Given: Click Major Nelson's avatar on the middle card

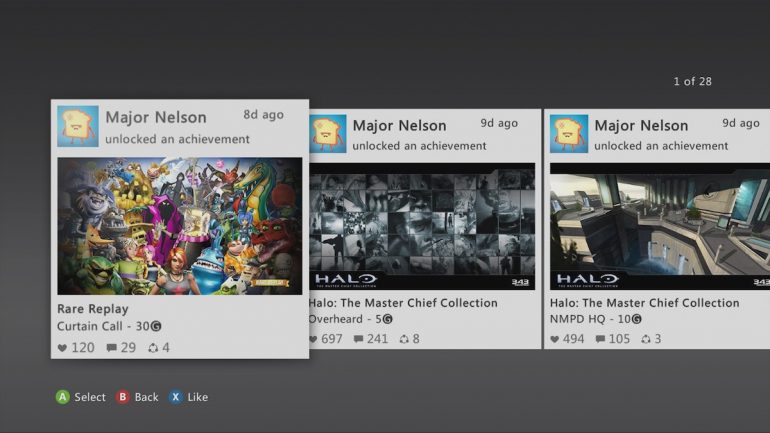Looking at the screenshot, I should [x=328, y=134].
